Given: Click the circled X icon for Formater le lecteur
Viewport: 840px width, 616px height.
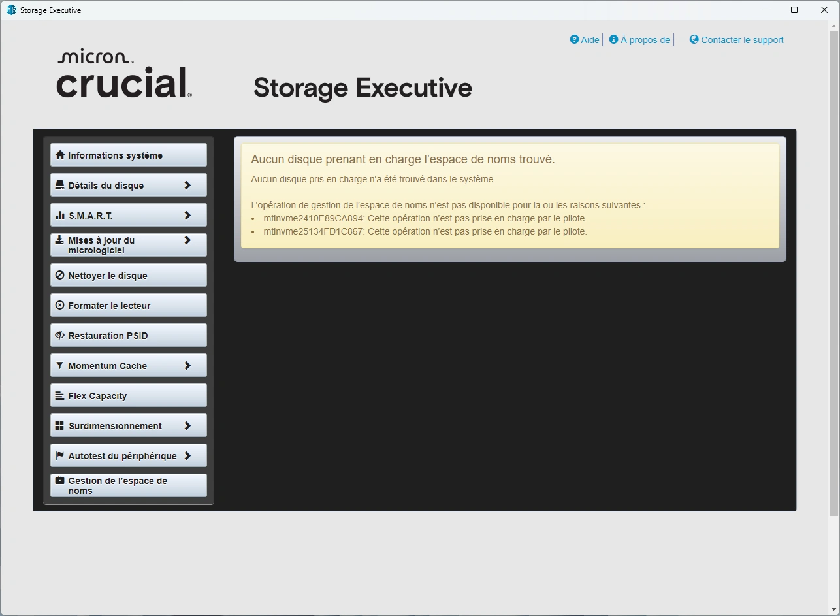Looking at the screenshot, I should (x=60, y=305).
